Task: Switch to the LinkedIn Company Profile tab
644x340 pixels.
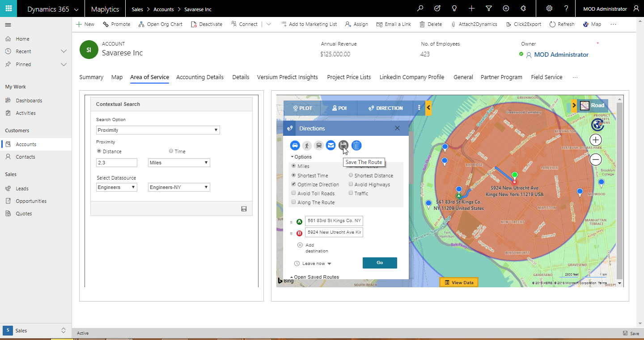Action: pos(412,77)
